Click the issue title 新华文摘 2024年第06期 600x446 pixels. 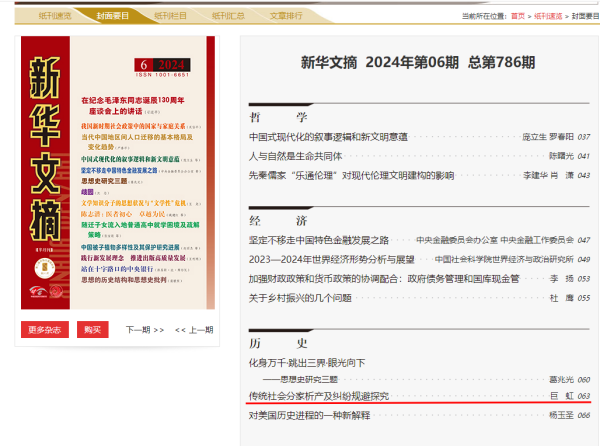tap(418, 62)
